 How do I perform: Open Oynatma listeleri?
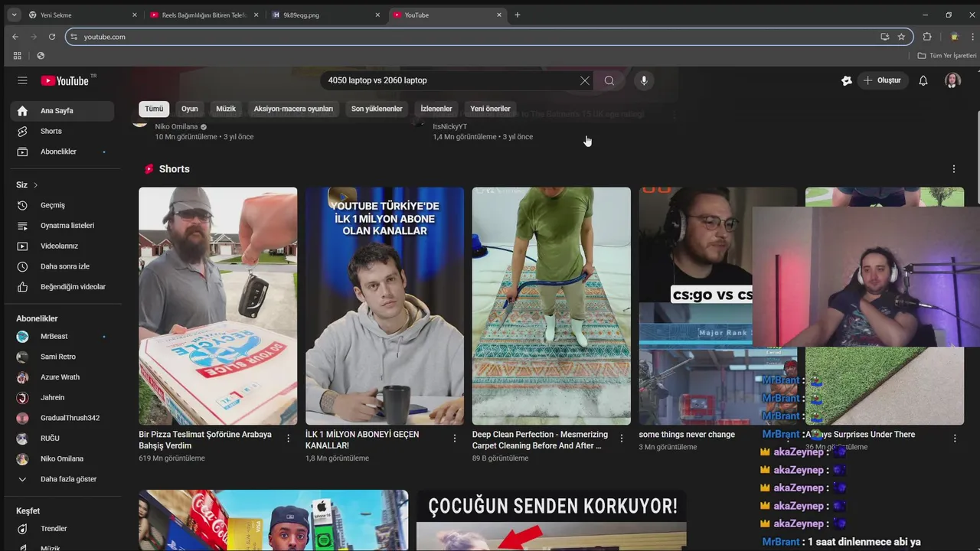(x=61, y=226)
